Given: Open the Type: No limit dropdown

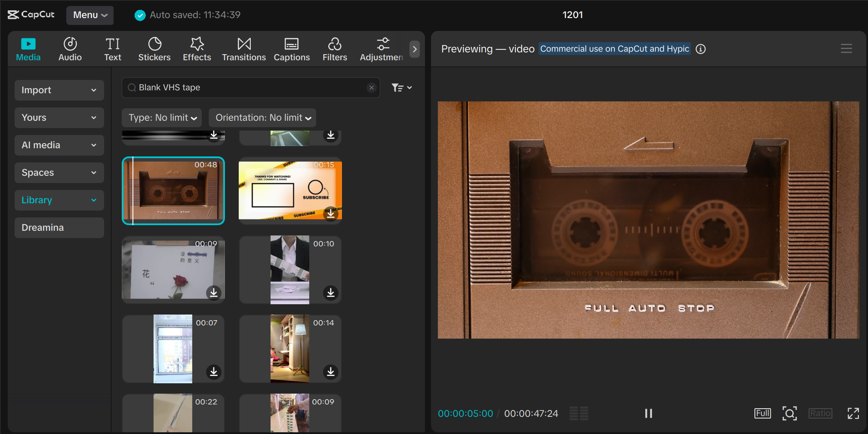Looking at the screenshot, I should [x=161, y=117].
